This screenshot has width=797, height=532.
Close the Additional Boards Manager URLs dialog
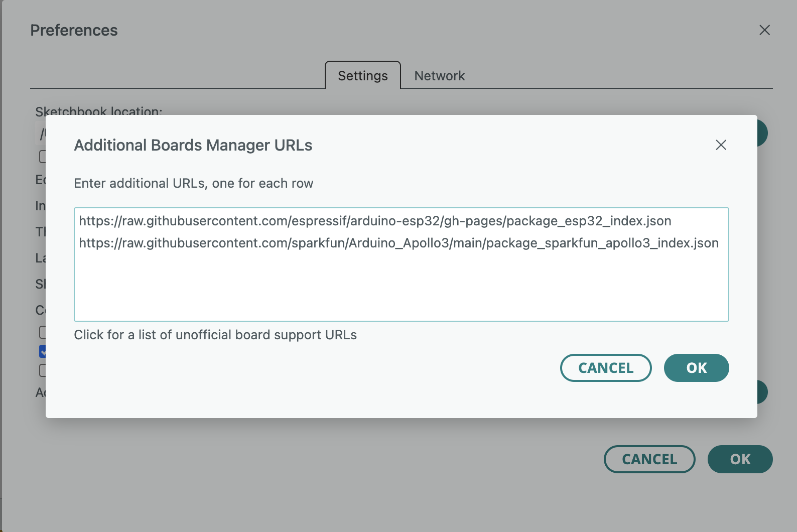point(721,145)
